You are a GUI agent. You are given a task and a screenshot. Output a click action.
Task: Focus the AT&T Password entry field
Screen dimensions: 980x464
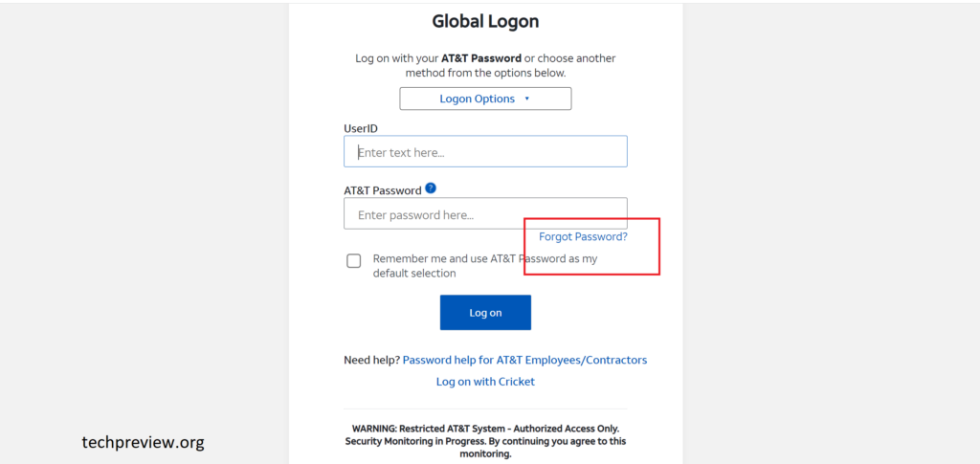485,214
